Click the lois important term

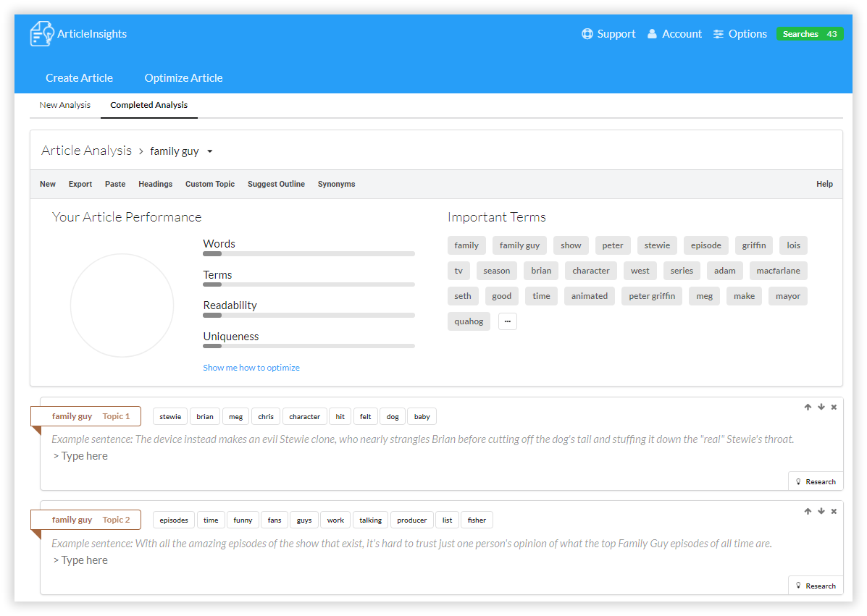tap(793, 245)
